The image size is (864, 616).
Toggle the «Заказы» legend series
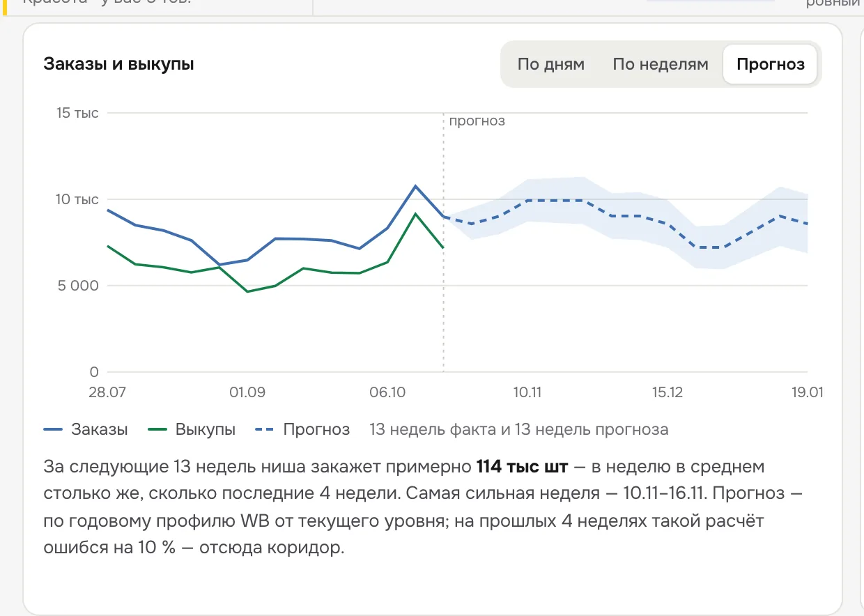tap(86, 429)
